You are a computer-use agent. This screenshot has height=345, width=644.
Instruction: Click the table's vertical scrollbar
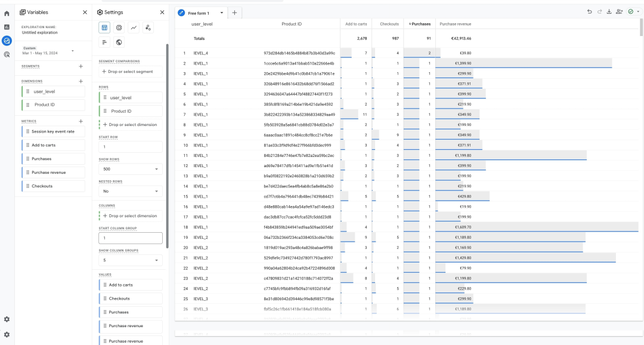(x=641, y=27)
